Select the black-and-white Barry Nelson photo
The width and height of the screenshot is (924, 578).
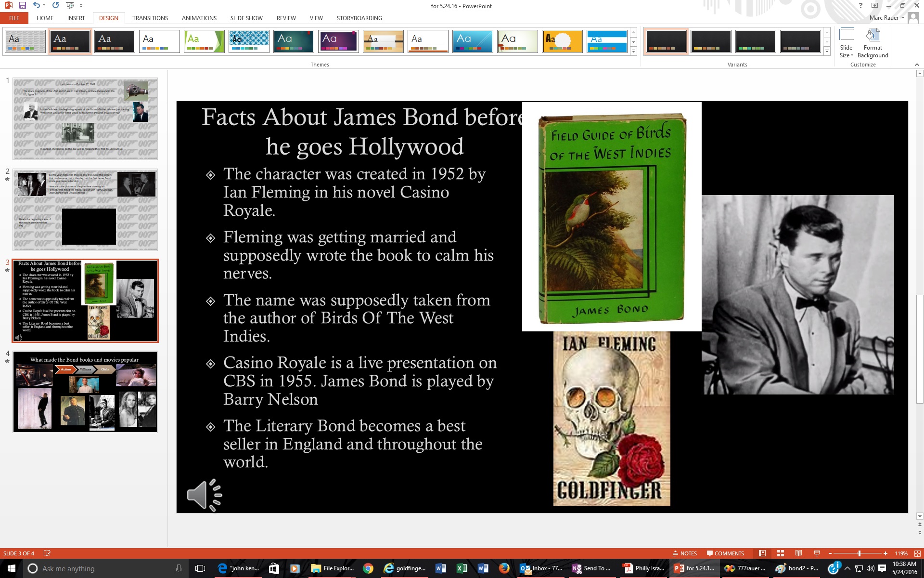coord(798,295)
